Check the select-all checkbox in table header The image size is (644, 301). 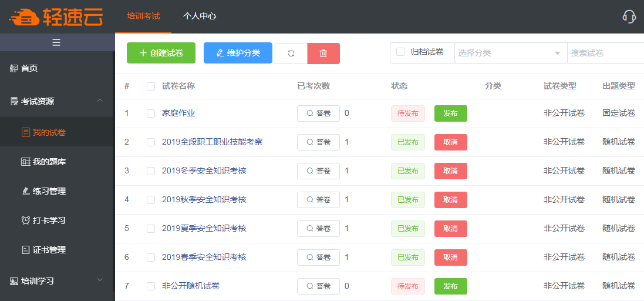pyautogui.click(x=151, y=86)
